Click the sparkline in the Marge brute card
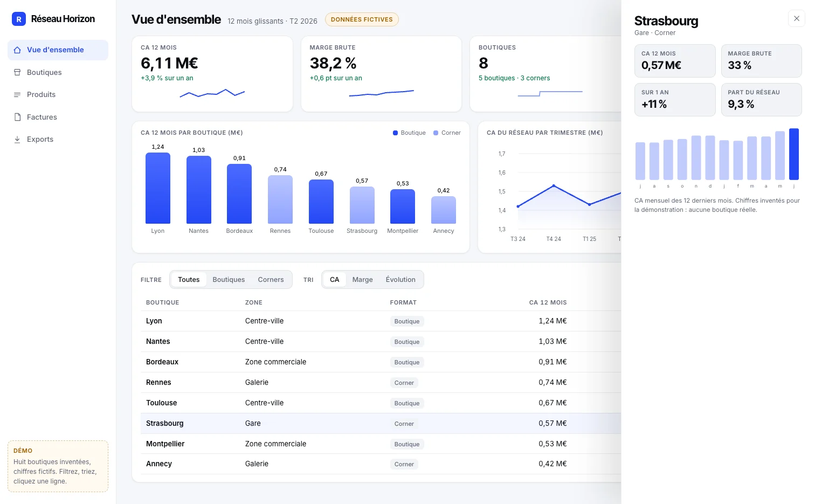The image size is (815, 504). coord(382,93)
